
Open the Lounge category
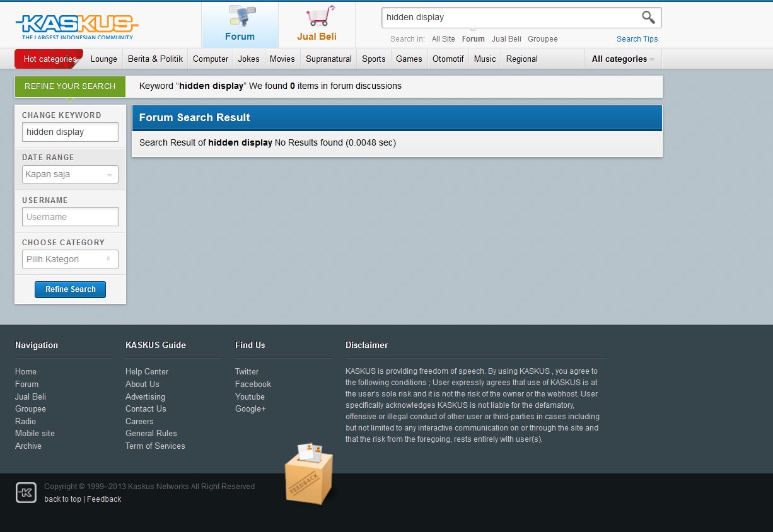click(104, 59)
